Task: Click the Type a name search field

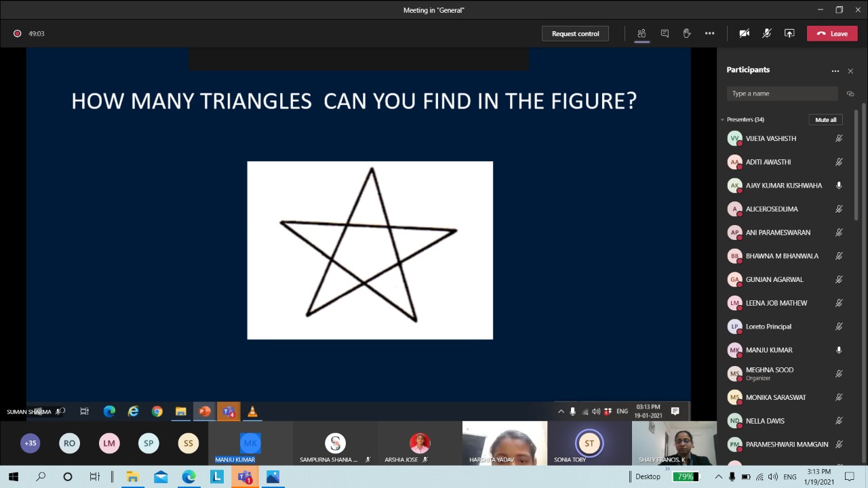Action: pyautogui.click(x=782, y=94)
